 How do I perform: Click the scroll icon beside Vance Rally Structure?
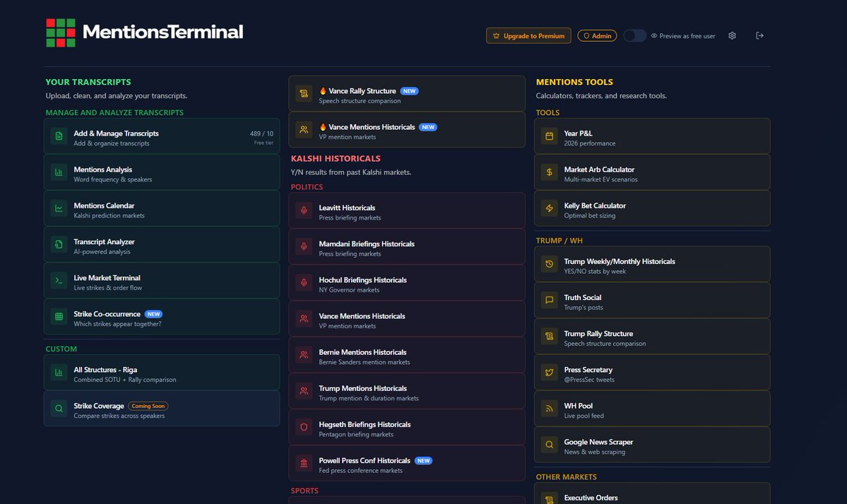pos(304,93)
